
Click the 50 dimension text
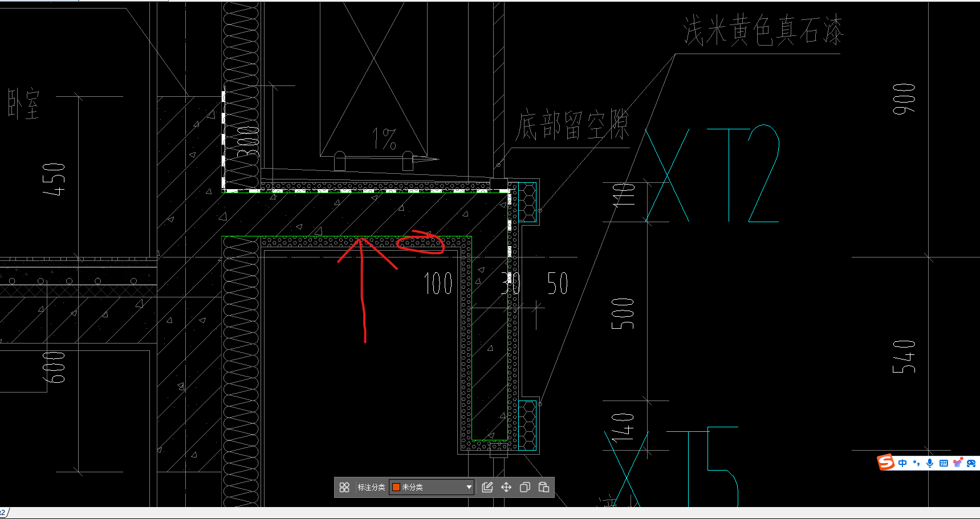coord(558,283)
